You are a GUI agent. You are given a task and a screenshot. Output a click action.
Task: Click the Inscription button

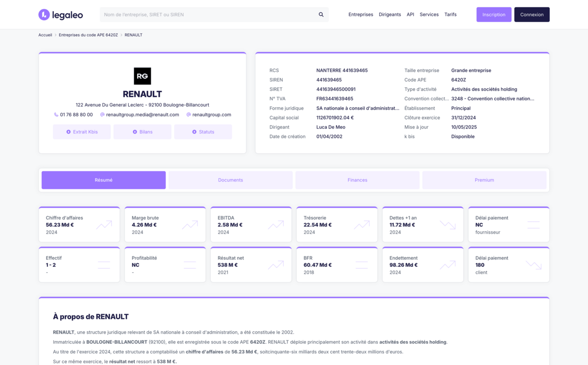coord(494,15)
